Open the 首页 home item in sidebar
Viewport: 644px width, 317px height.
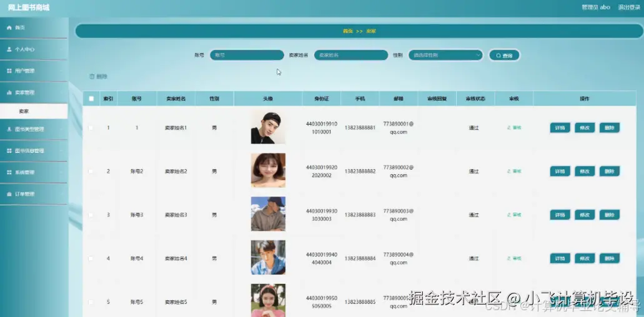[x=34, y=27]
